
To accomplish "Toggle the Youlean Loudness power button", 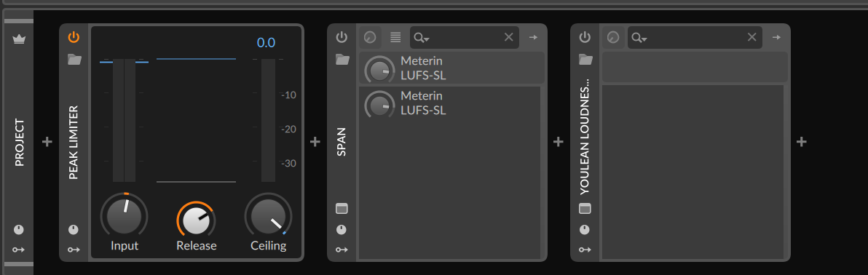I will pos(585,37).
